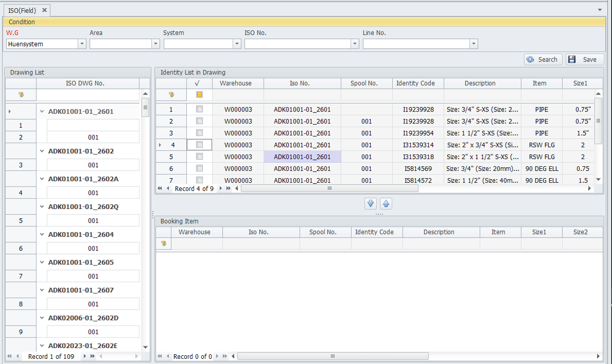This screenshot has width=612, height=364.
Task: Toggle the select-all checkbox in filter row
Action: pos(199,95)
